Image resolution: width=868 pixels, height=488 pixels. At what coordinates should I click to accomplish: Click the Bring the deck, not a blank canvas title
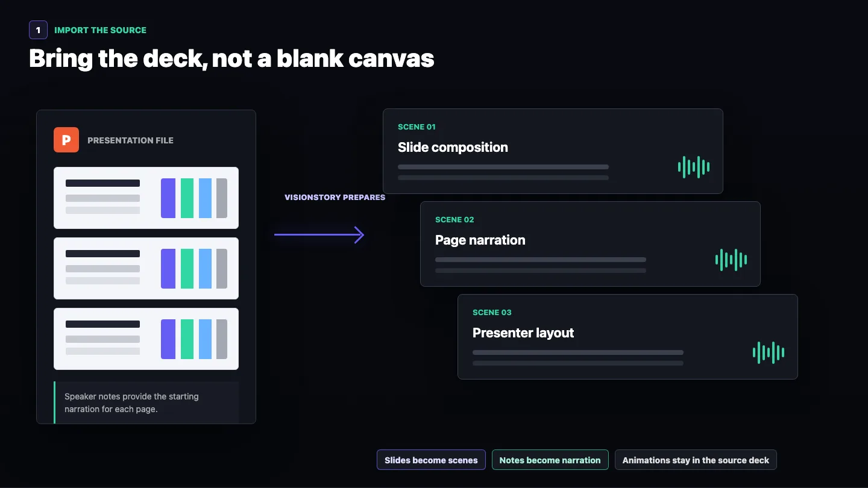(231, 59)
